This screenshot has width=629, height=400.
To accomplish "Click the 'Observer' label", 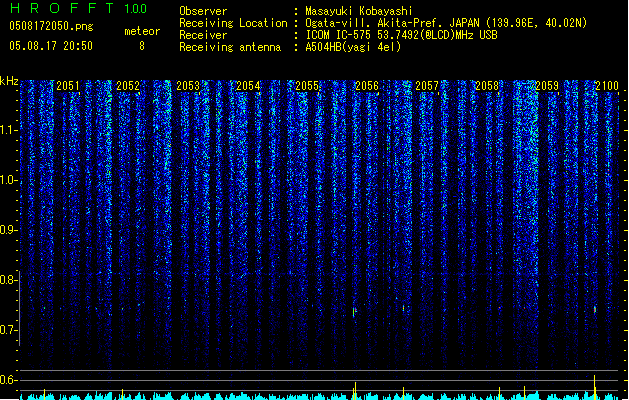I will click(x=203, y=11).
